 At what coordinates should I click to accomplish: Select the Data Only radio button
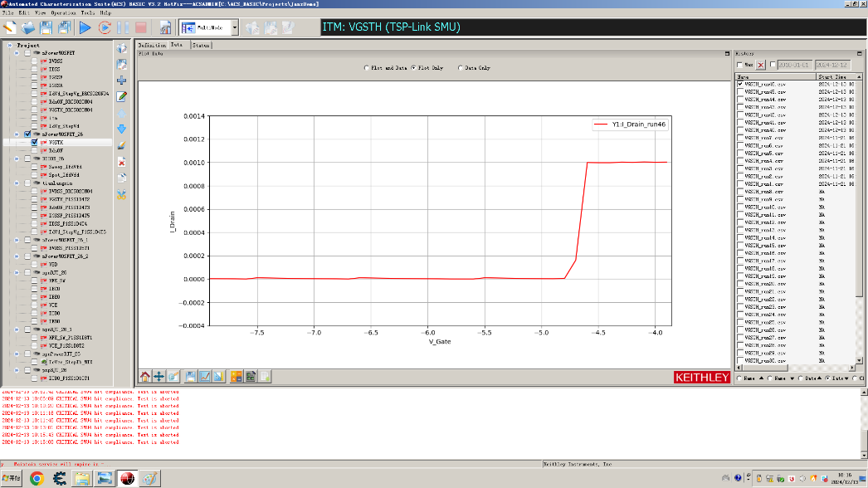point(462,68)
